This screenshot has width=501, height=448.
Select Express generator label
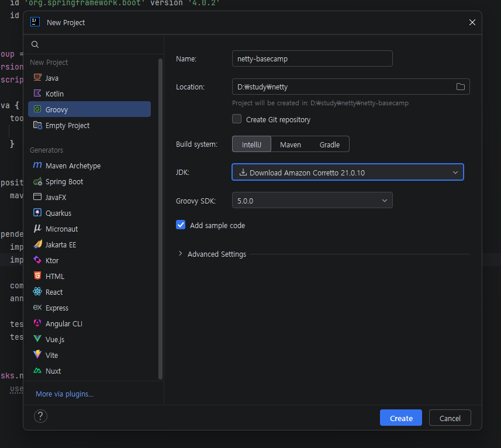[57, 308]
